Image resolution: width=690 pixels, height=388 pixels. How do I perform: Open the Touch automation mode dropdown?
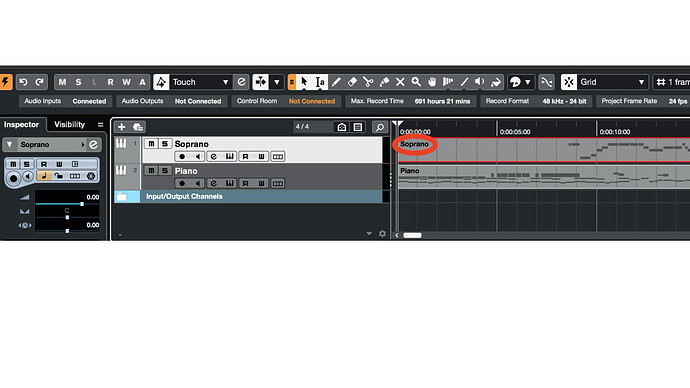pyautogui.click(x=200, y=82)
